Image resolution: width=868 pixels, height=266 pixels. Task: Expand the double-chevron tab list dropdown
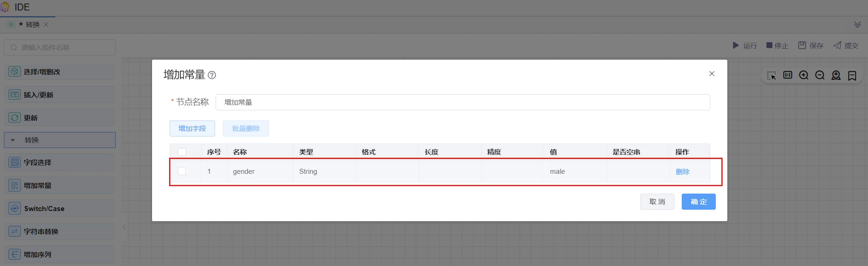(x=858, y=25)
